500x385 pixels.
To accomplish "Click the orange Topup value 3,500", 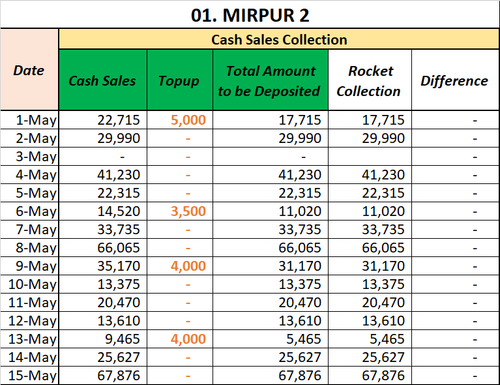I will [179, 211].
